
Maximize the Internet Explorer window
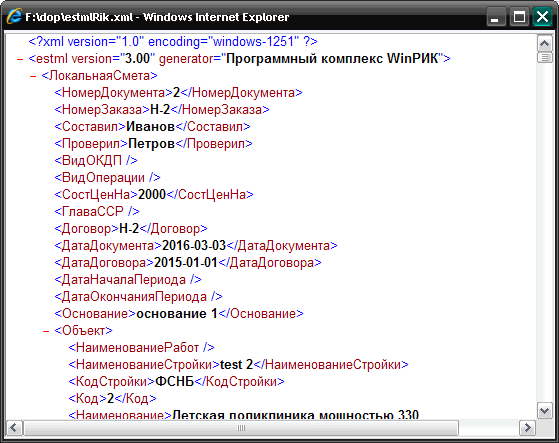(519, 17)
